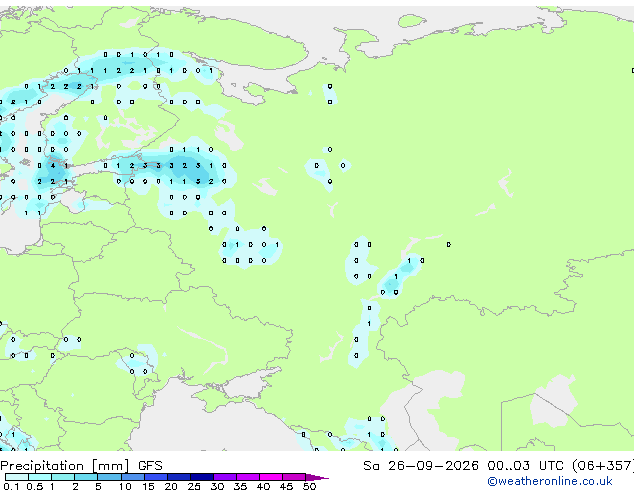The height and width of the screenshot is (490, 634).
Task: Click the Black Sea area
Action: (210, 431)
